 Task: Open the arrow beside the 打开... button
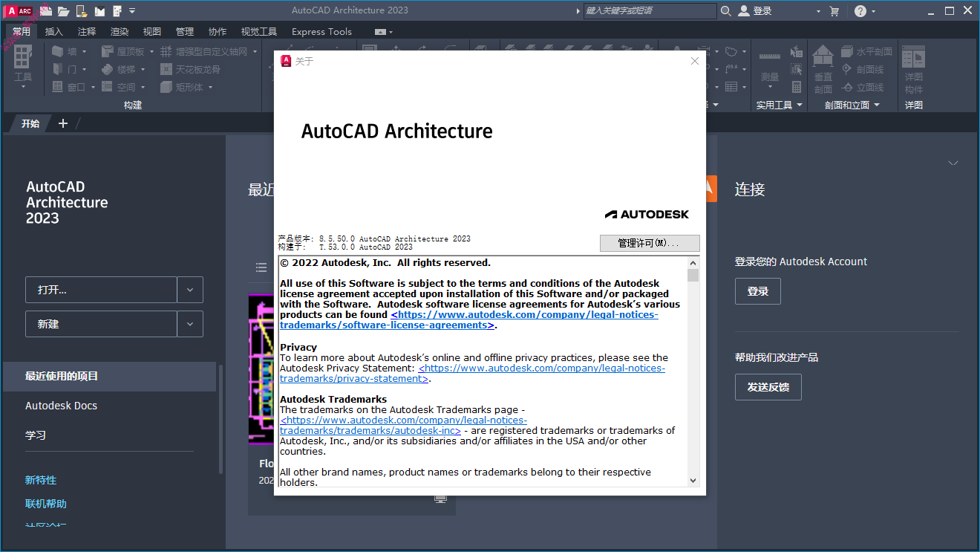point(190,290)
